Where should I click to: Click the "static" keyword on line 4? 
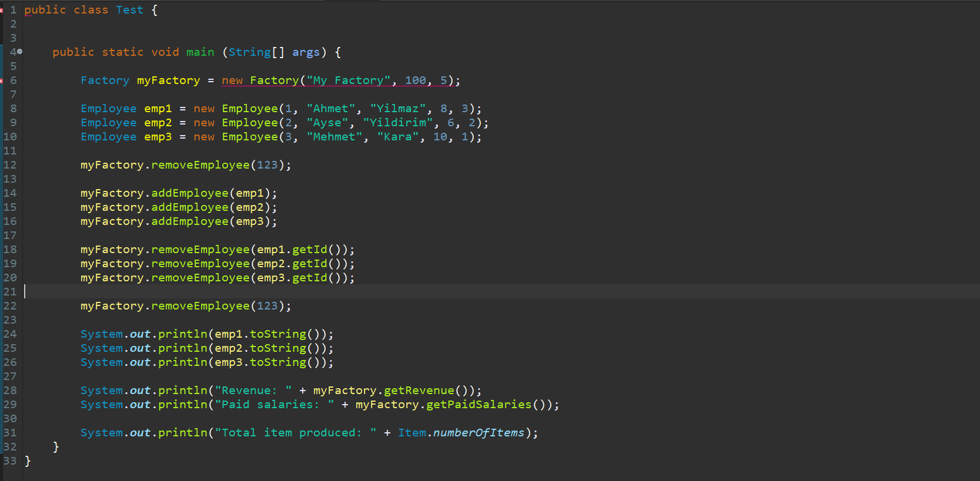pos(123,52)
